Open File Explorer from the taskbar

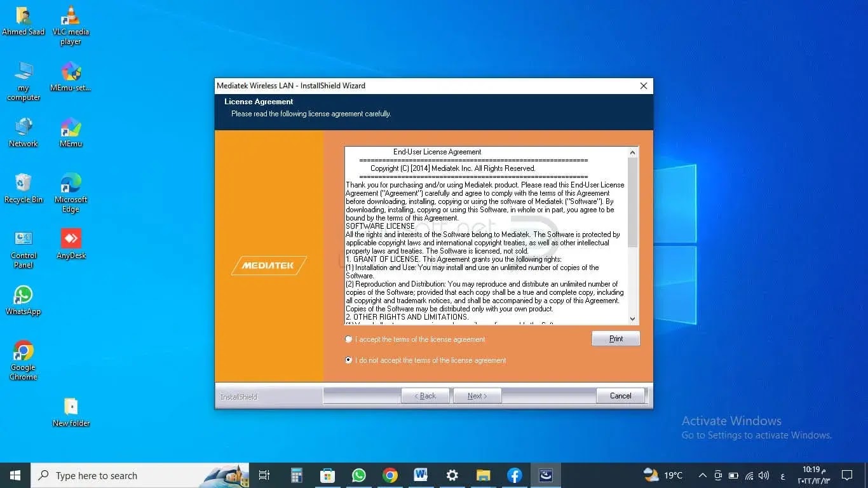tap(483, 475)
